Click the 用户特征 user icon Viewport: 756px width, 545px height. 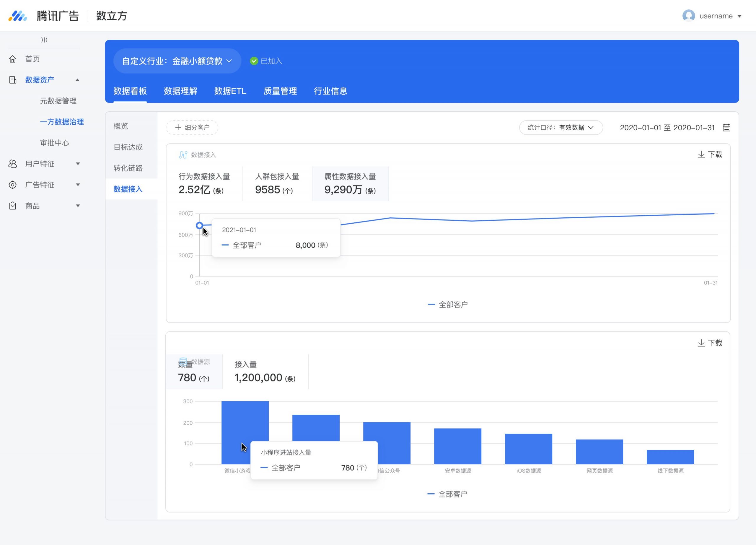(x=13, y=164)
